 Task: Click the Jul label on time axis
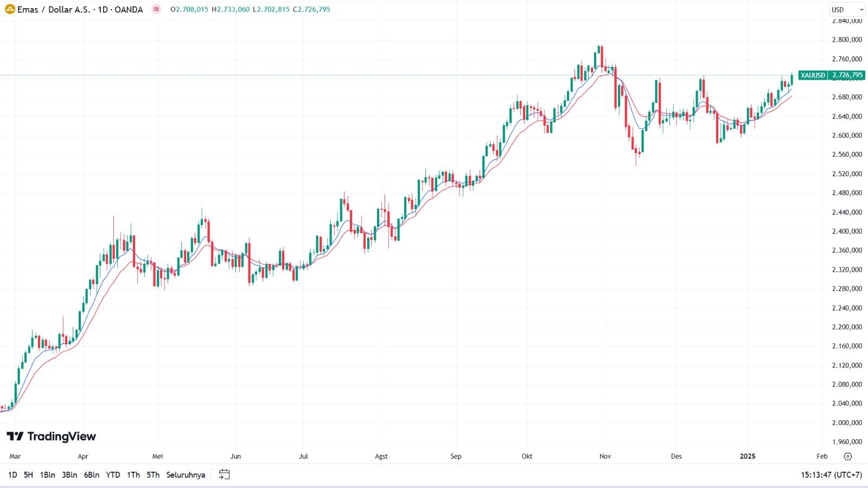coord(303,457)
